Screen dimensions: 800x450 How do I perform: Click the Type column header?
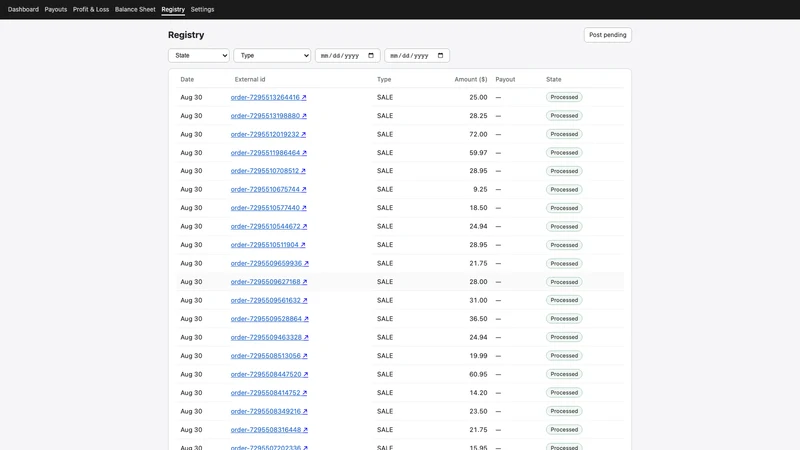(x=384, y=79)
